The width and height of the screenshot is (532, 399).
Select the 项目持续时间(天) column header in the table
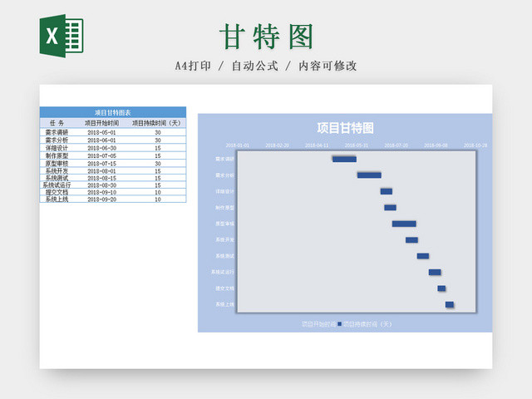point(156,123)
